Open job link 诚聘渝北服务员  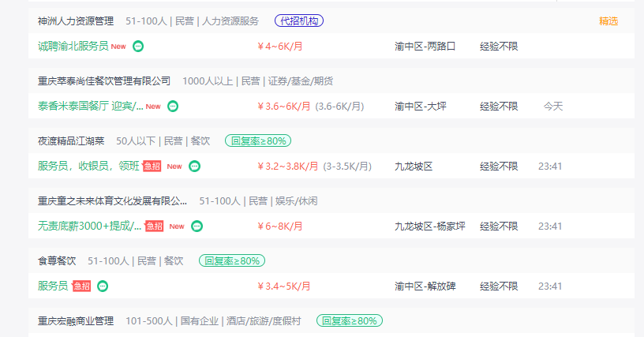coord(73,47)
